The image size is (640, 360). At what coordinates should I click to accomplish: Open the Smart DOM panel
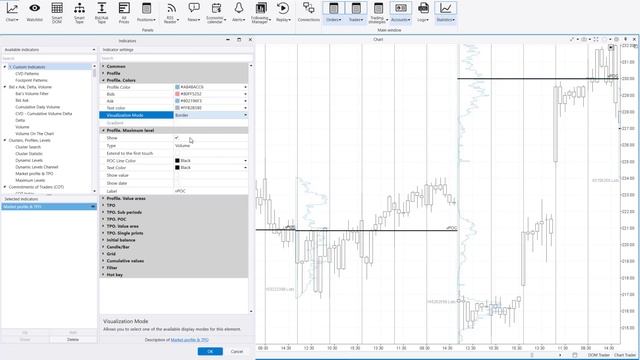coord(57,12)
